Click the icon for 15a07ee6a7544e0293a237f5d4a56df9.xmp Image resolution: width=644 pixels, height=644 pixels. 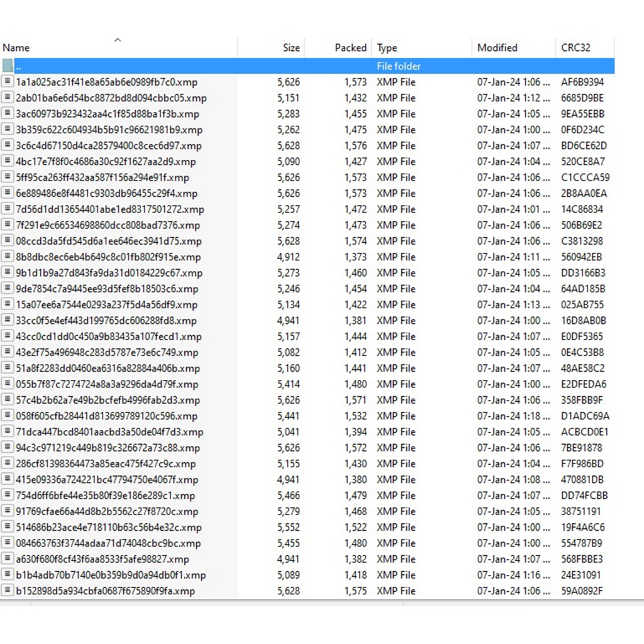(x=8, y=304)
